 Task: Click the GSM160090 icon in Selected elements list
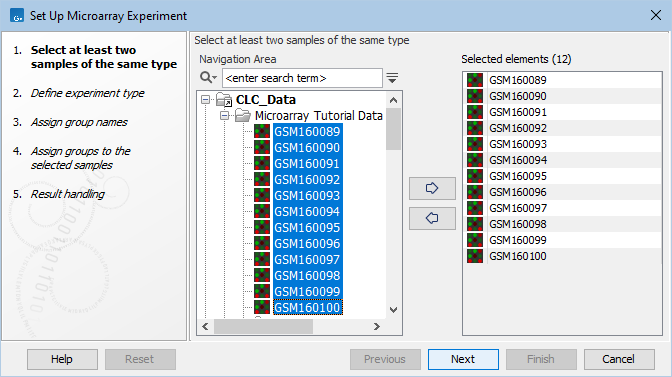pyautogui.click(x=475, y=96)
